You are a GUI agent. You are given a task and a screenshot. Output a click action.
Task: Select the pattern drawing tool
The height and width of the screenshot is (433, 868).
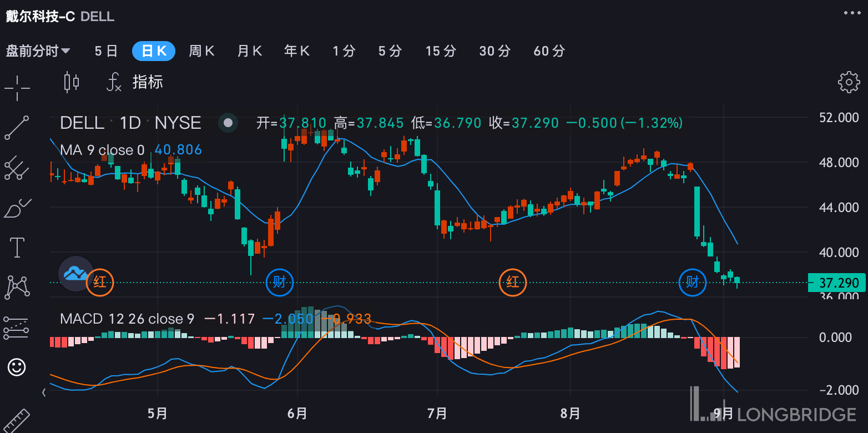(17, 288)
